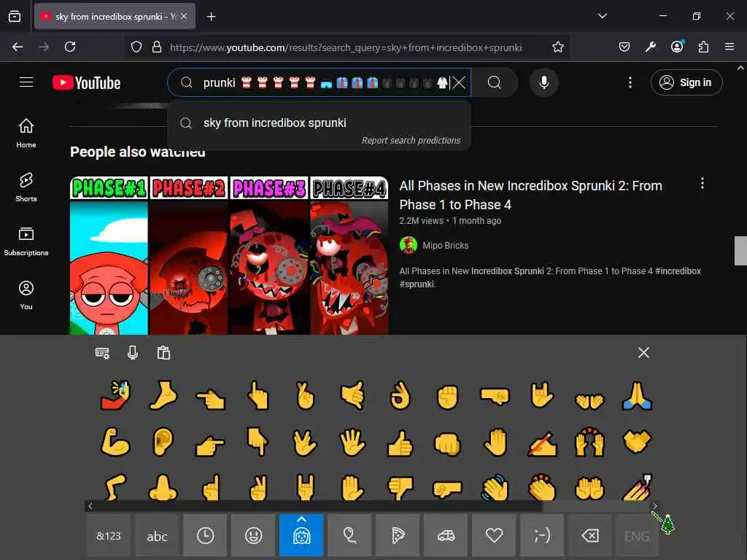Open the extensions puzzle icon
The width and height of the screenshot is (747, 560).
703,47
